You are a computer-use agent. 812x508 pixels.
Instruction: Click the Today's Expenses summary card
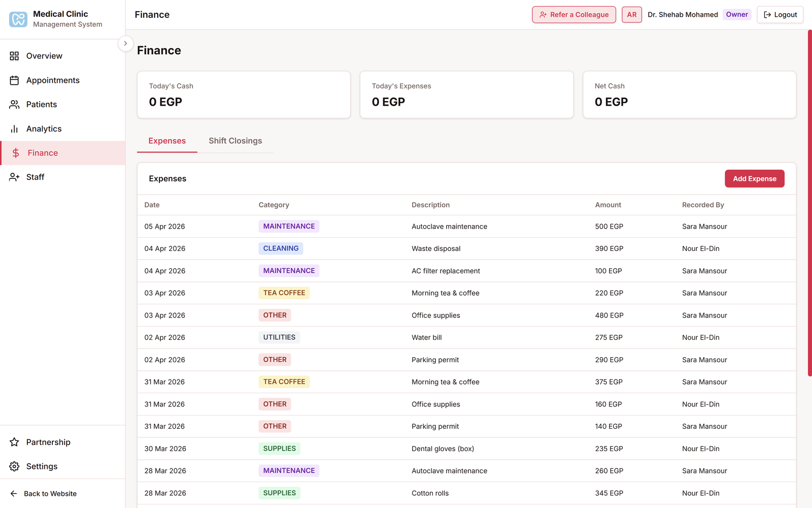(466, 94)
